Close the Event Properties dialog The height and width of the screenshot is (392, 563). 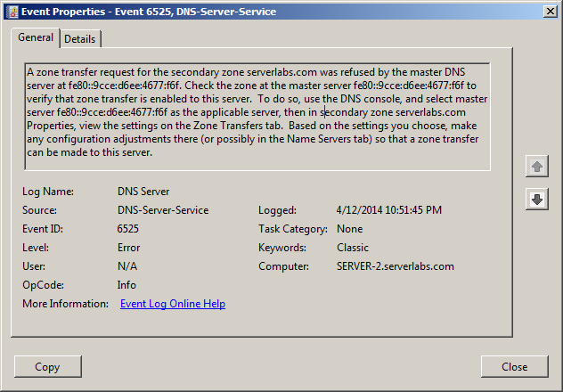click(515, 366)
